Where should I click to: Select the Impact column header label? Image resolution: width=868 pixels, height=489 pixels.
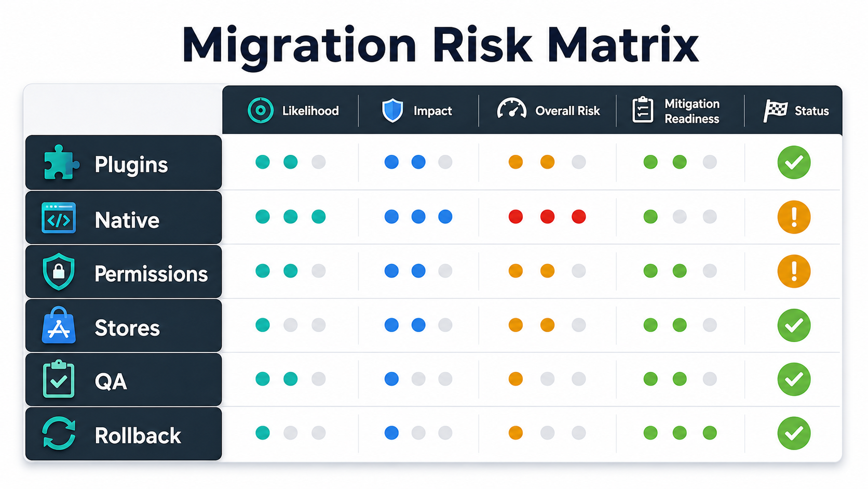432,111
